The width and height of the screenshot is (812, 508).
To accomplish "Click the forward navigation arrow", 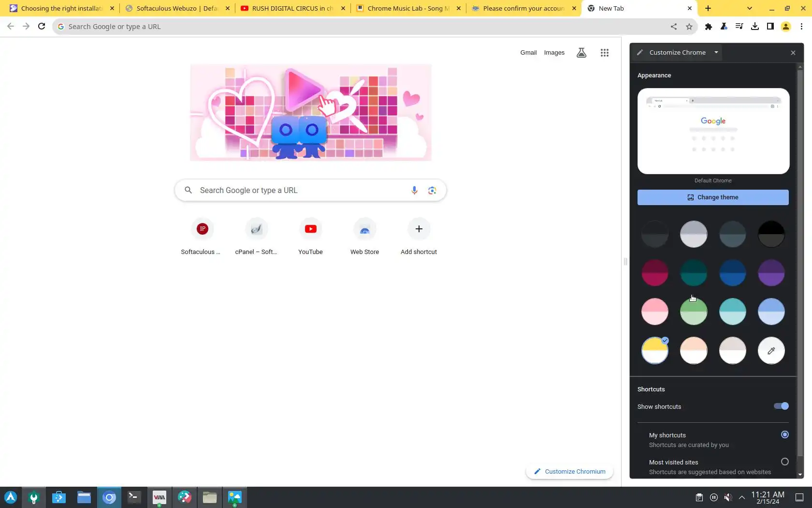I will 26,27.
